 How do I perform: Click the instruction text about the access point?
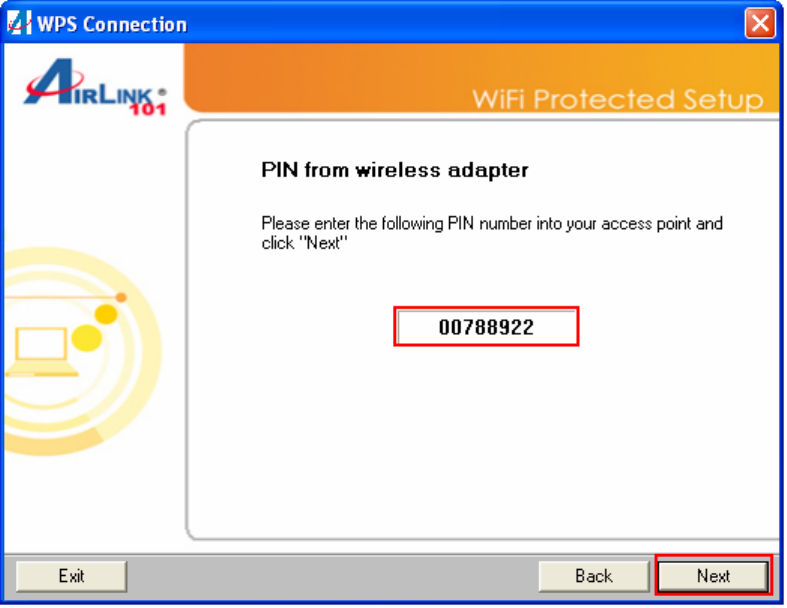pos(492,233)
